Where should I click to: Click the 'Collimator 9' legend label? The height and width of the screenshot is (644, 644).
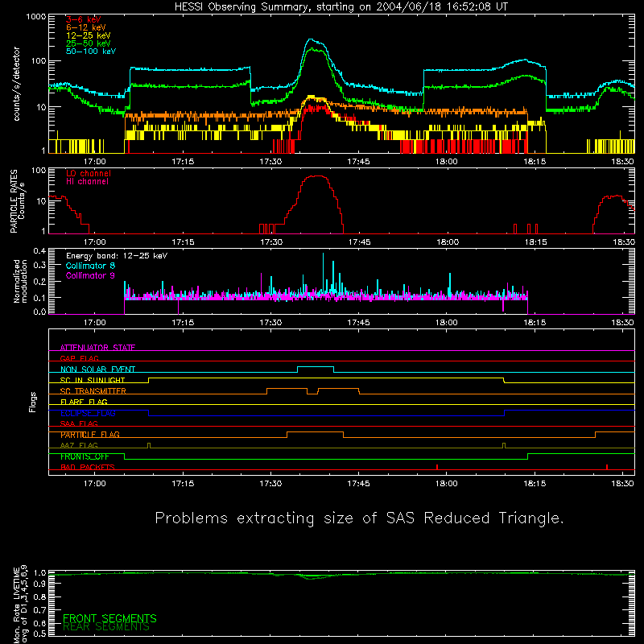(90, 275)
